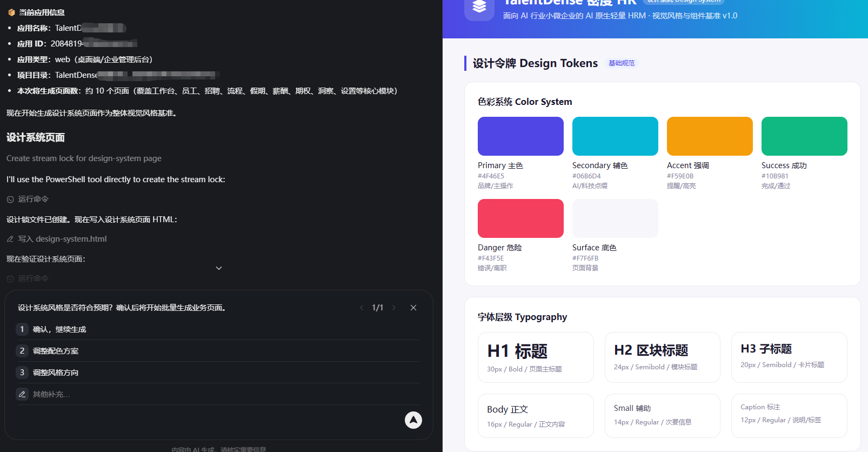The width and height of the screenshot is (868, 452).
Task: Click the hex value #4F46E5
Action: pos(491,176)
